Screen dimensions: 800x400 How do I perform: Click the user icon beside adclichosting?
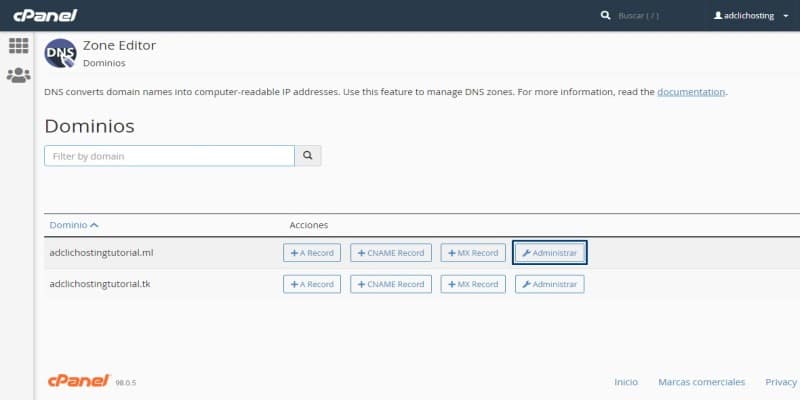(718, 16)
